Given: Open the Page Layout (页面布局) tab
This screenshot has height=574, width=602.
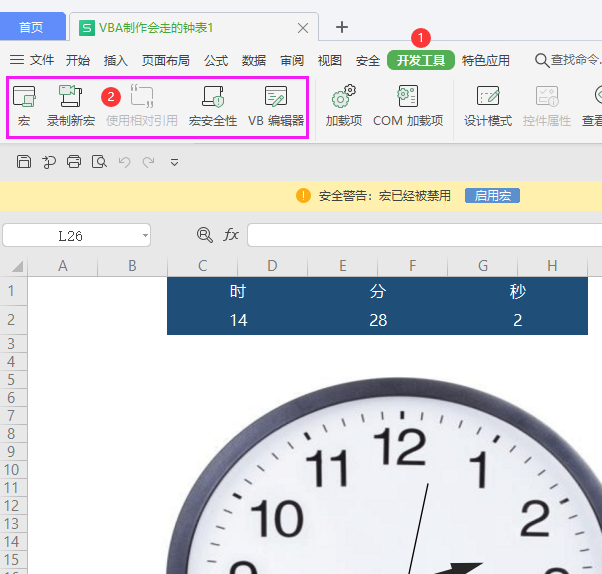Looking at the screenshot, I should coord(165,60).
